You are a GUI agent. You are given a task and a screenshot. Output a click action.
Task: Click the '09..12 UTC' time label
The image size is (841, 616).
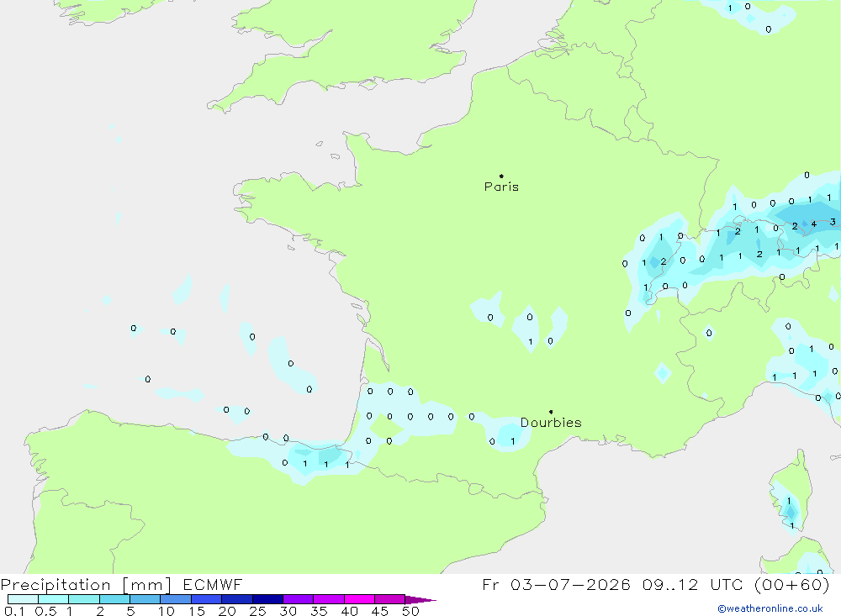693,584
